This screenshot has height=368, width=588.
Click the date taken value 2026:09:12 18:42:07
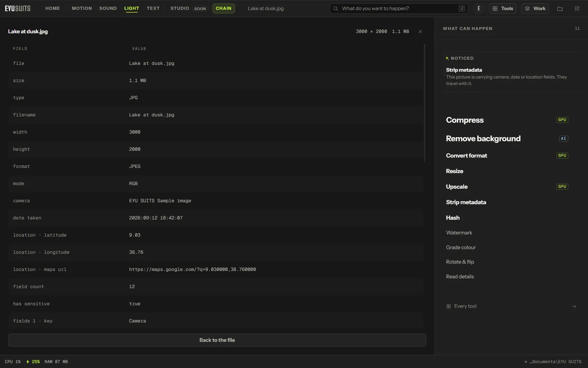156,218
